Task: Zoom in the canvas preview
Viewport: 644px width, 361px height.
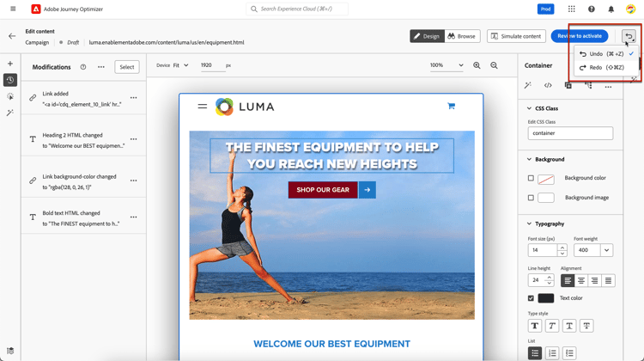Action: pos(477,65)
